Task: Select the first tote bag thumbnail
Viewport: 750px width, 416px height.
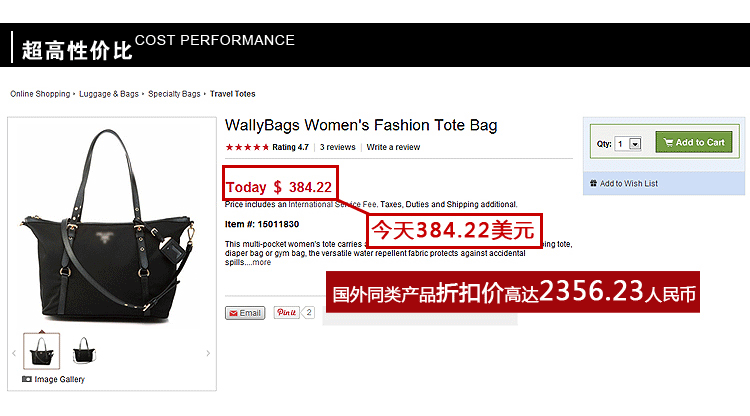Action: point(42,351)
